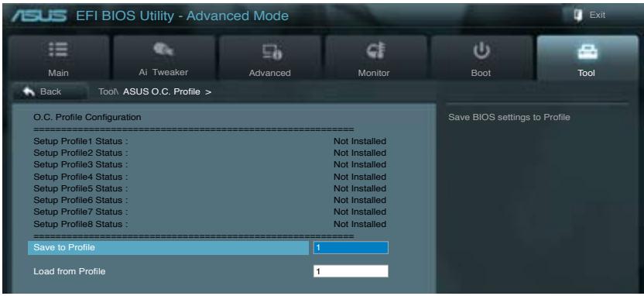
Task: Click Profile1's Not Installed value
Action: [360, 142]
